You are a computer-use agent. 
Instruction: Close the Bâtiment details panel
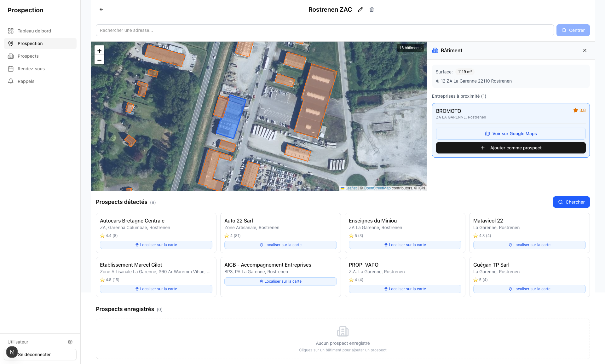click(x=585, y=50)
